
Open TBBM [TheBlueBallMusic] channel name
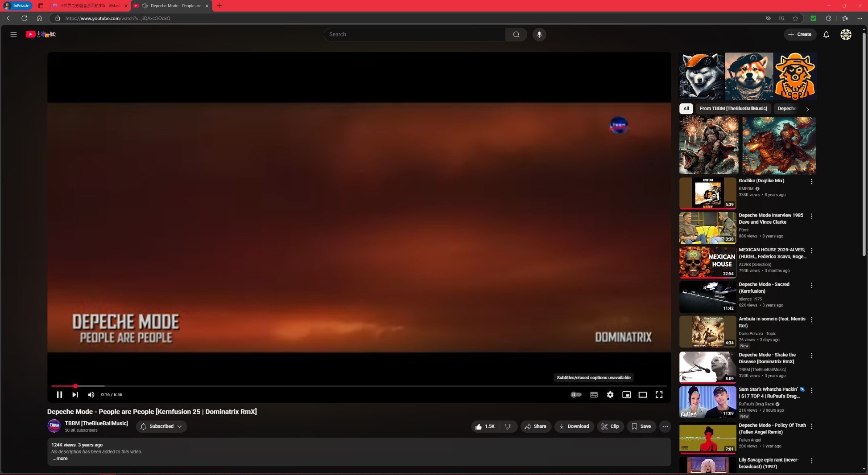[96, 423]
